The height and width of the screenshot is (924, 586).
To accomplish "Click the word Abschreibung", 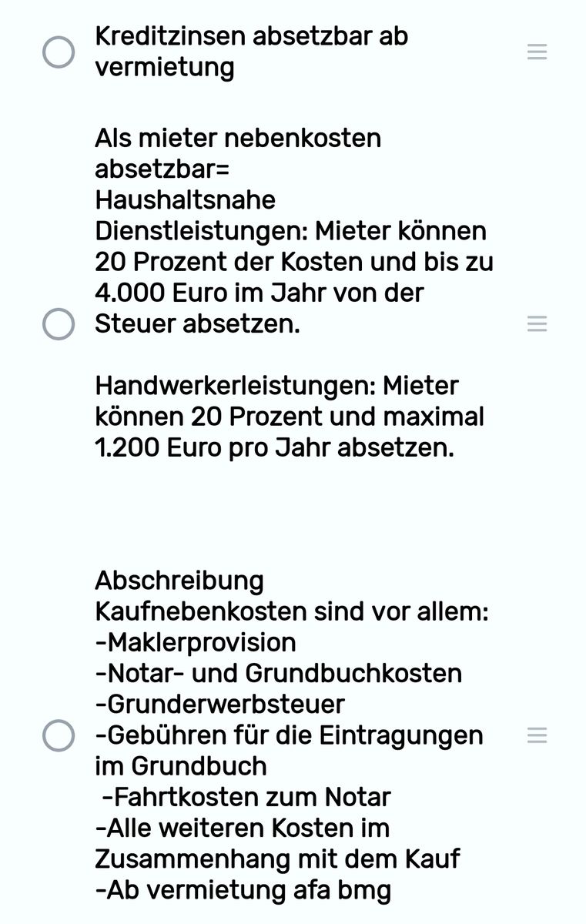I will tap(179, 581).
